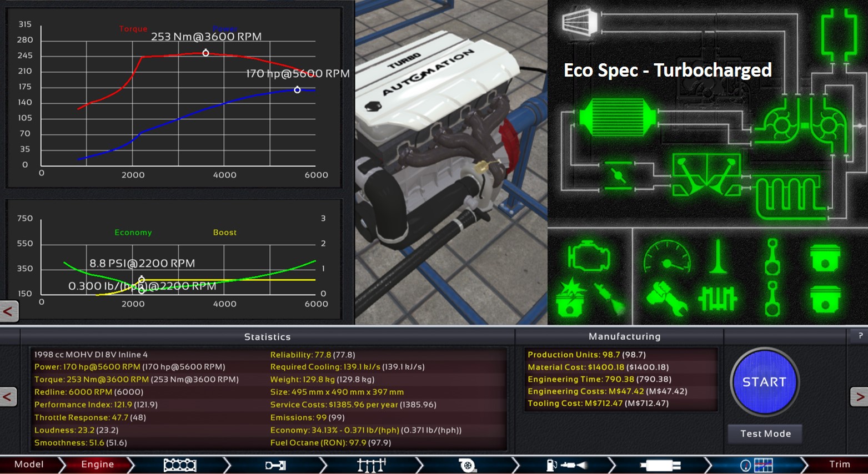Image resolution: width=868 pixels, height=474 pixels.
Task: Click the right arrow beside the START button
Action: (860, 397)
